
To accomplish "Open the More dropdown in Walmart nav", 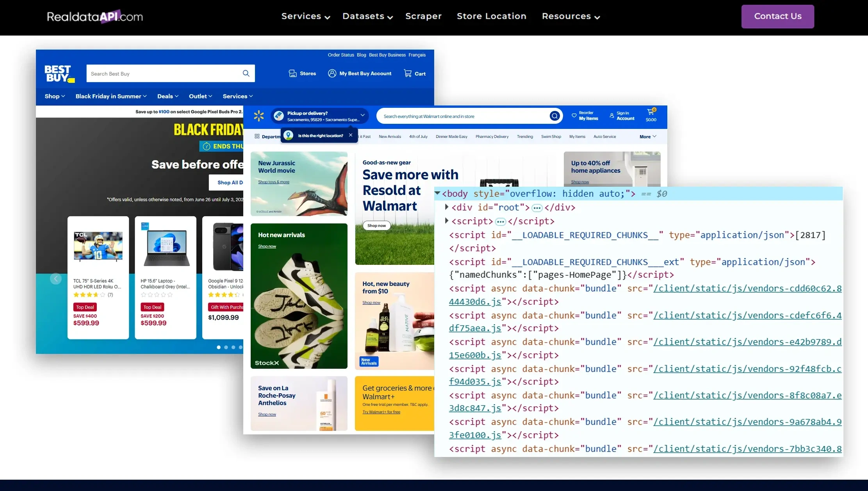I will [x=647, y=137].
